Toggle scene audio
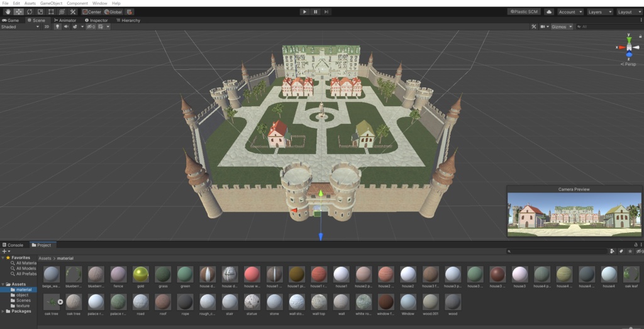 click(x=66, y=26)
